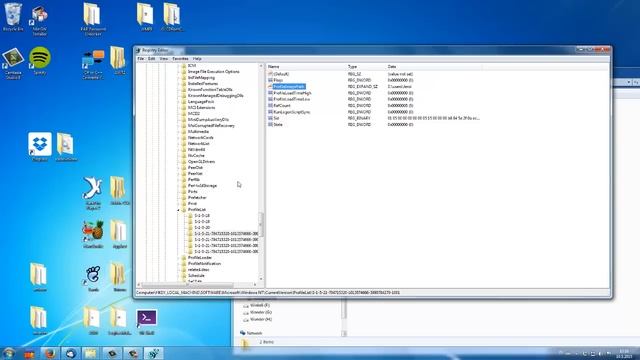Select the ProfileLoadTimeLow value

coord(291,99)
